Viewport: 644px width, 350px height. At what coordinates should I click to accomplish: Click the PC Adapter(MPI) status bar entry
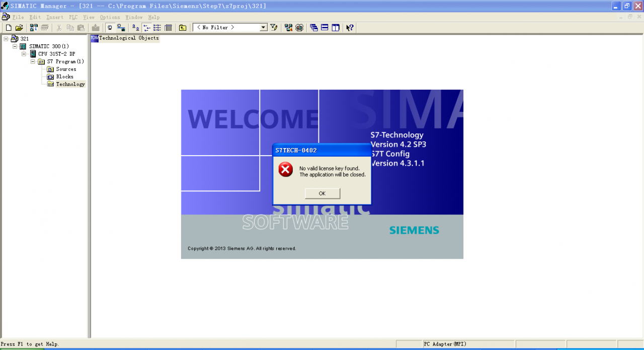445,344
